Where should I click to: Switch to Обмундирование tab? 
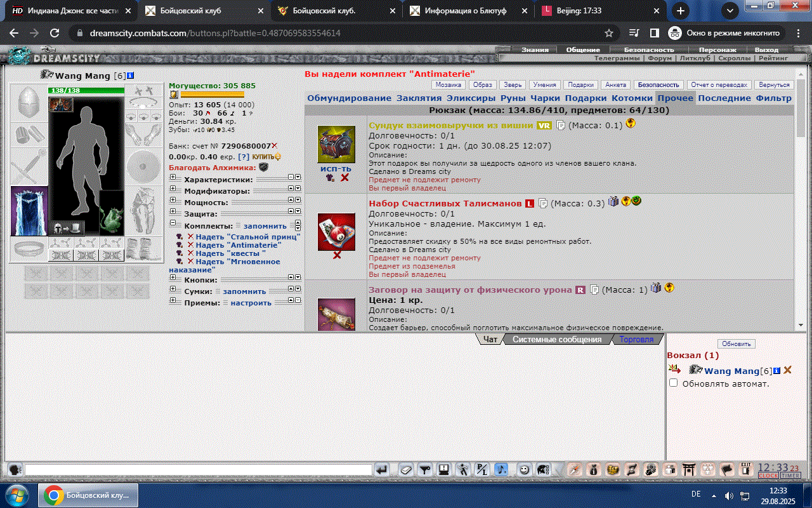350,98
